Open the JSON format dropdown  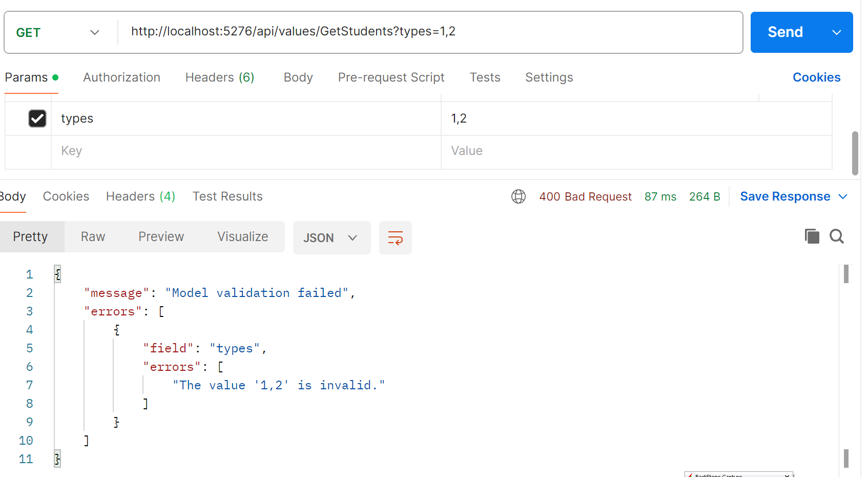pyautogui.click(x=332, y=237)
